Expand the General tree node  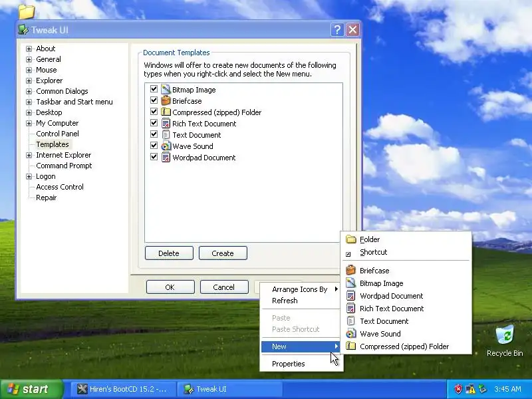pyautogui.click(x=29, y=59)
